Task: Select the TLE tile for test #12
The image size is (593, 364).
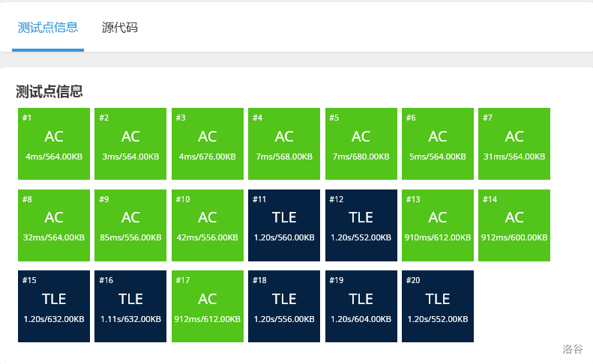Action: (x=361, y=225)
